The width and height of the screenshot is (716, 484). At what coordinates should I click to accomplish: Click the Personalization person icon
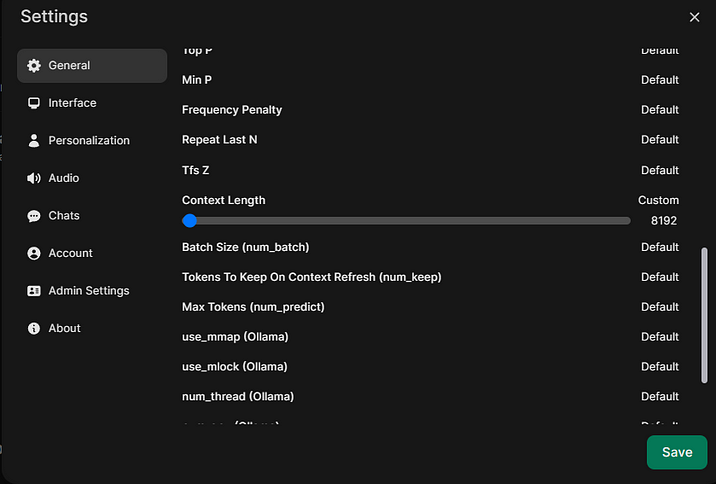tap(34, 141)
